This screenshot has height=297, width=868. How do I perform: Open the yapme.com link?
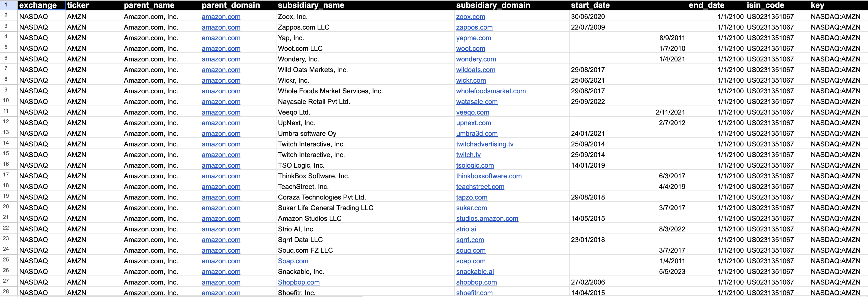point(473,38)
